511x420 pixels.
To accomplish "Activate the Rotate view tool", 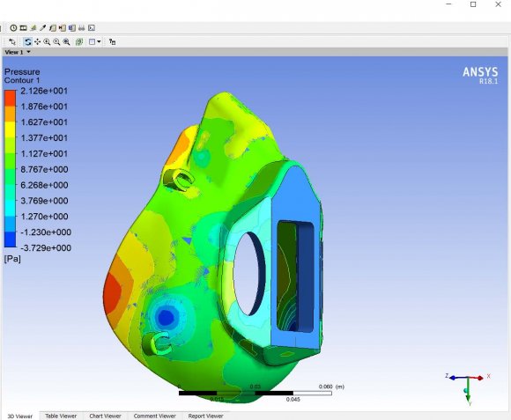I will (x=27, y=41).
